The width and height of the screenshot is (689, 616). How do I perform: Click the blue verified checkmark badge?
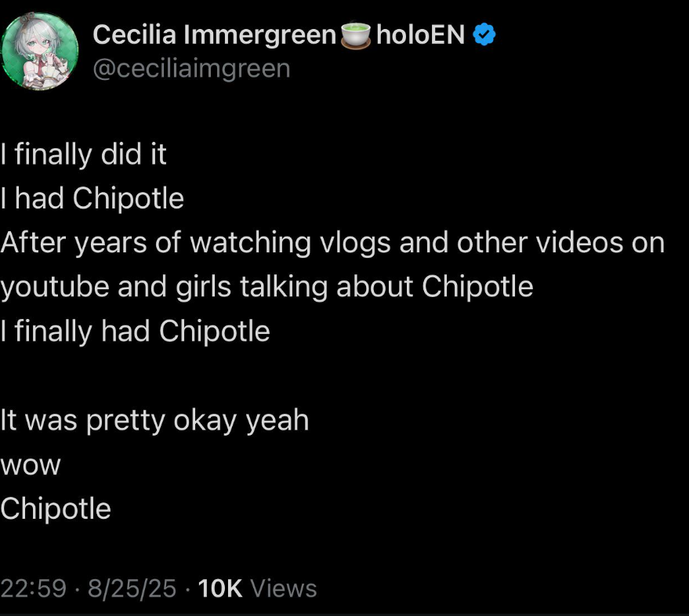click(x=484, y=34)
